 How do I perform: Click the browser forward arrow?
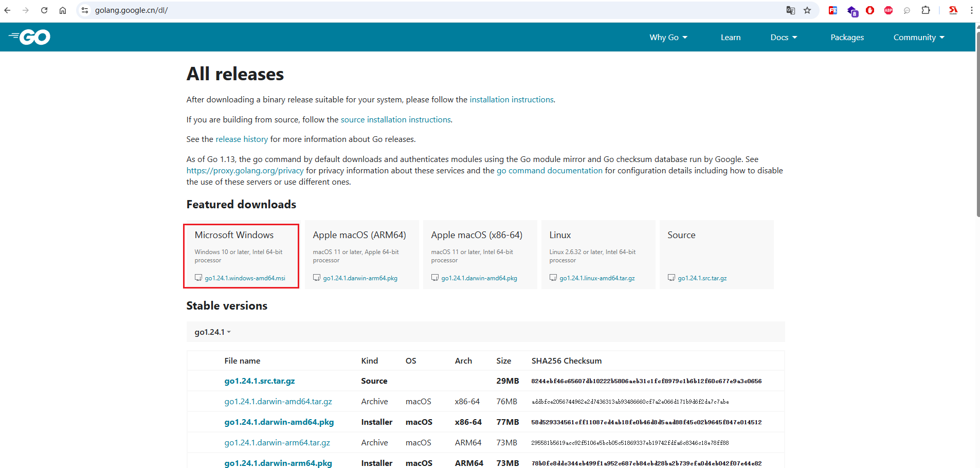(x=26, y=10)
